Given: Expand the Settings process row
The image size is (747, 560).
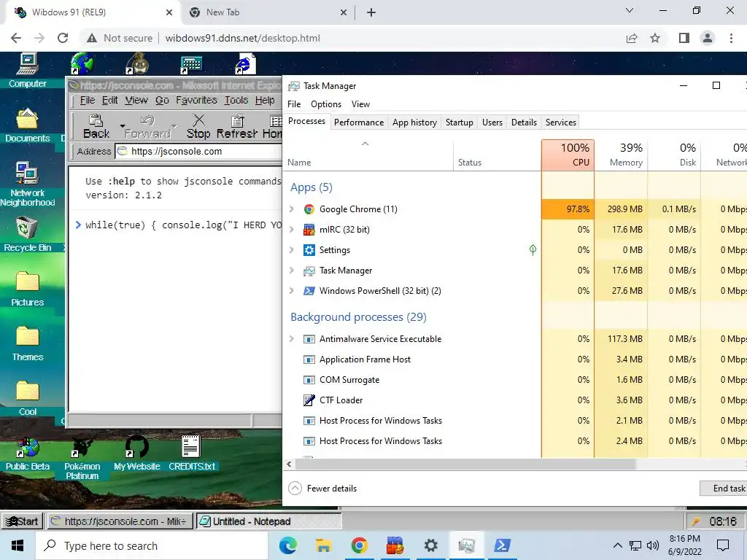Looking at the screenshot, I should [x=292, y=250].
